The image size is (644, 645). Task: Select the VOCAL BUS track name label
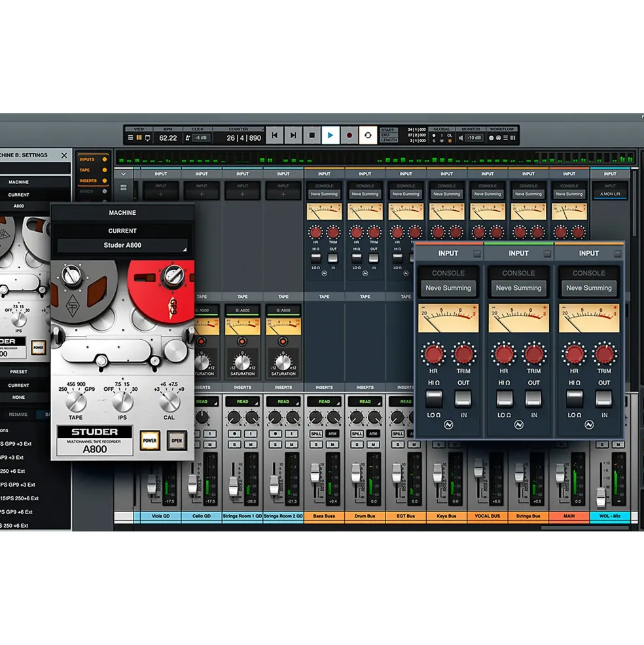point(488,516)
